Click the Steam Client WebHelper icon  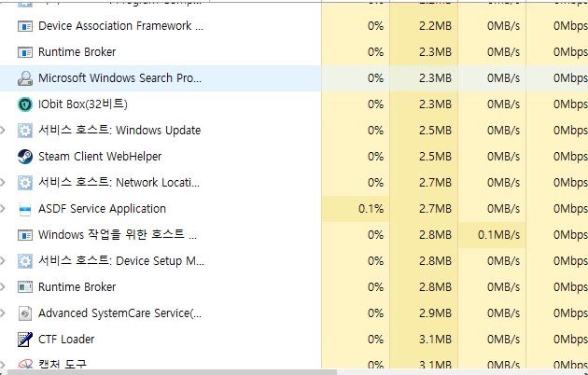pyautogui.click(x=25, y=157)
